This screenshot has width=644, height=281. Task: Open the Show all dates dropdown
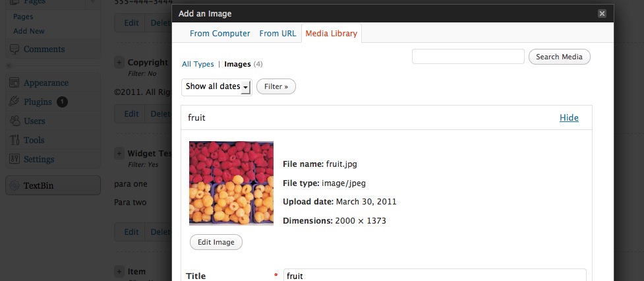(x=217, y=87)
